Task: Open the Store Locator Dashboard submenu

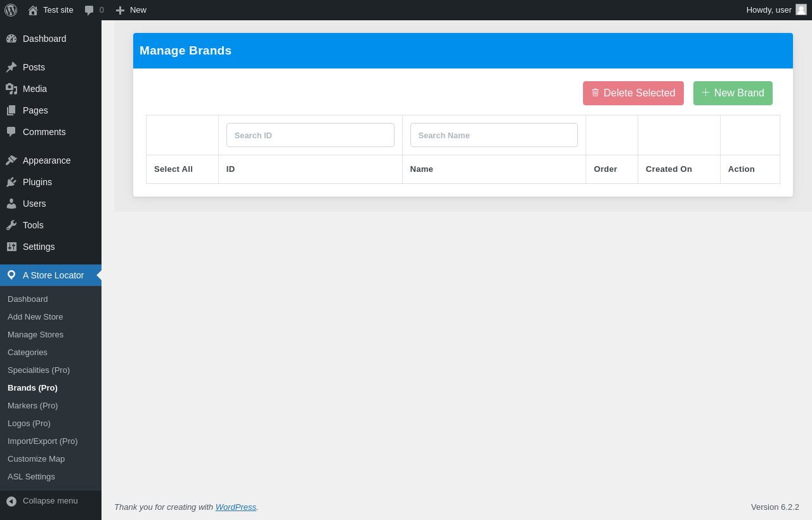Action: [x=51, y=299]
